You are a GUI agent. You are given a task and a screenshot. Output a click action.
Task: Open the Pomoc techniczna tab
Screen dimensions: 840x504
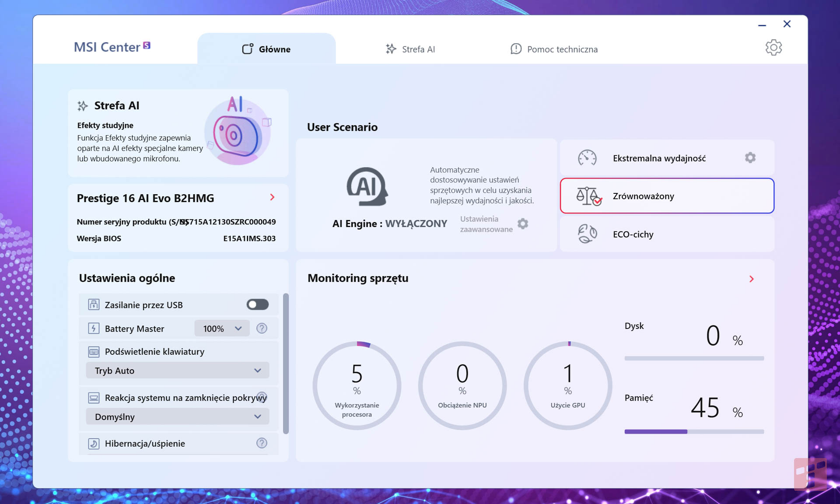coord(554,49)
